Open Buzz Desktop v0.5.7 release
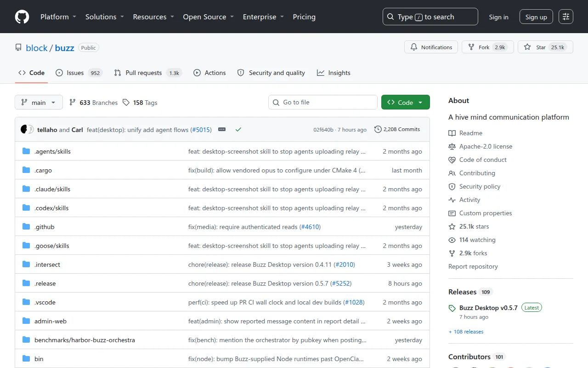 click(x=488, y=308)
